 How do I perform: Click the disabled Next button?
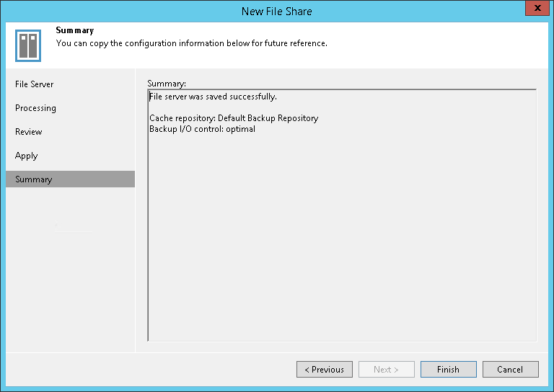coord(387,369)
